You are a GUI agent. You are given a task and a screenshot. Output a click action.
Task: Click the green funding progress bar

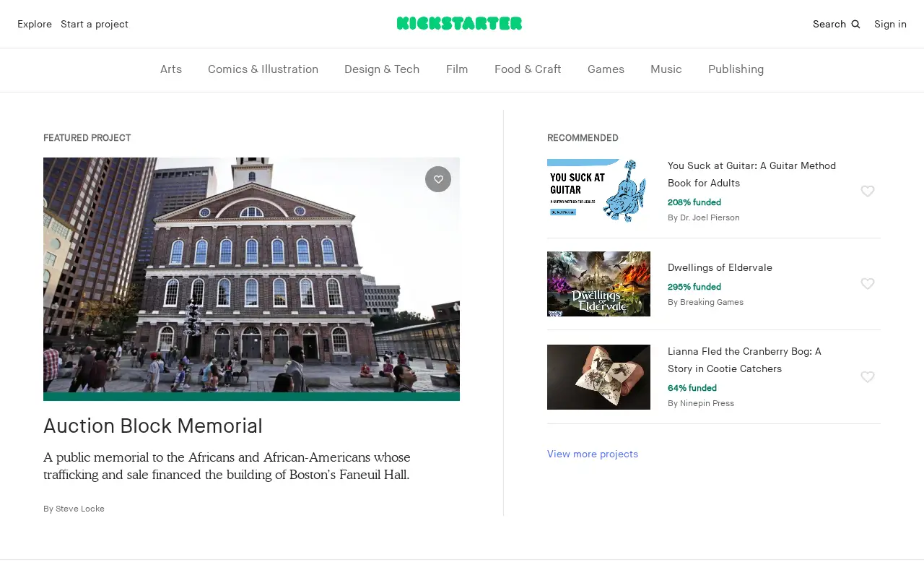(251, 397)
